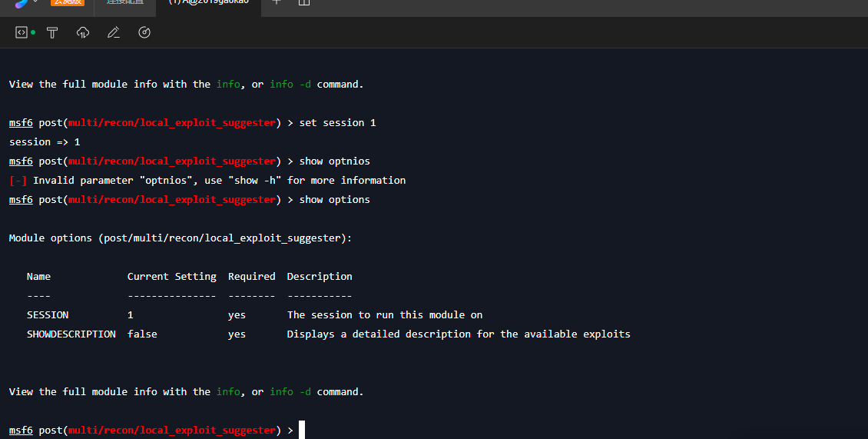
Task: Click the mistyped "show optnios" command
Action: (335, 161)
